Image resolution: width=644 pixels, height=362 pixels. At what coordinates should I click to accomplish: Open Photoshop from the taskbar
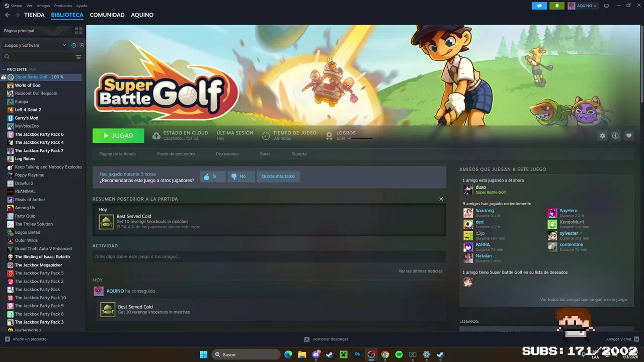358,354
